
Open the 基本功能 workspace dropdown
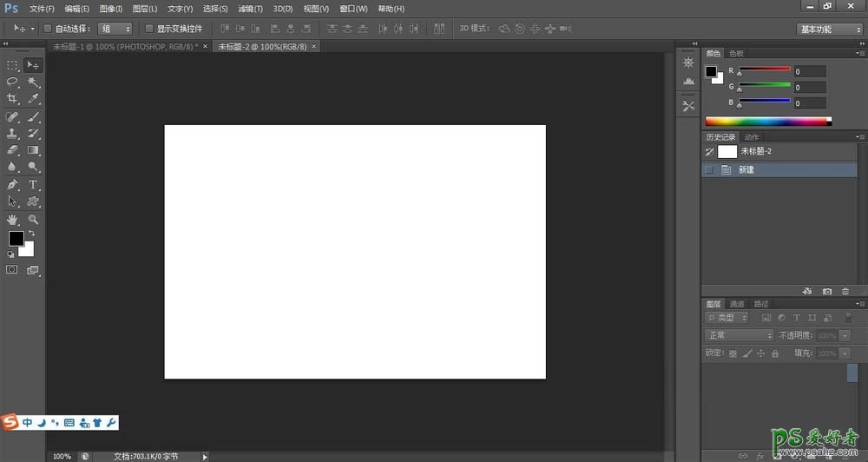829,29
